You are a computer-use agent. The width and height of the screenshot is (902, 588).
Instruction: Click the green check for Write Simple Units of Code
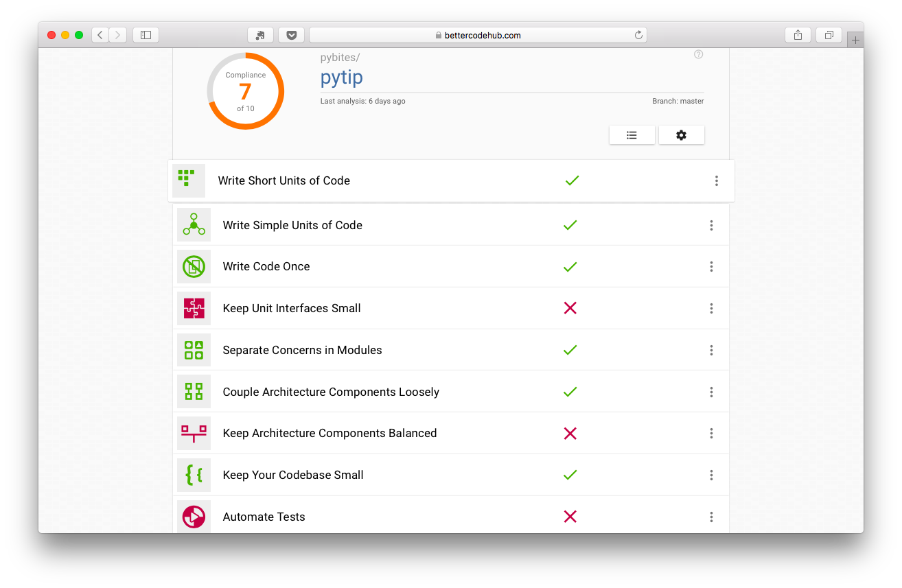(x=570, y=225)
